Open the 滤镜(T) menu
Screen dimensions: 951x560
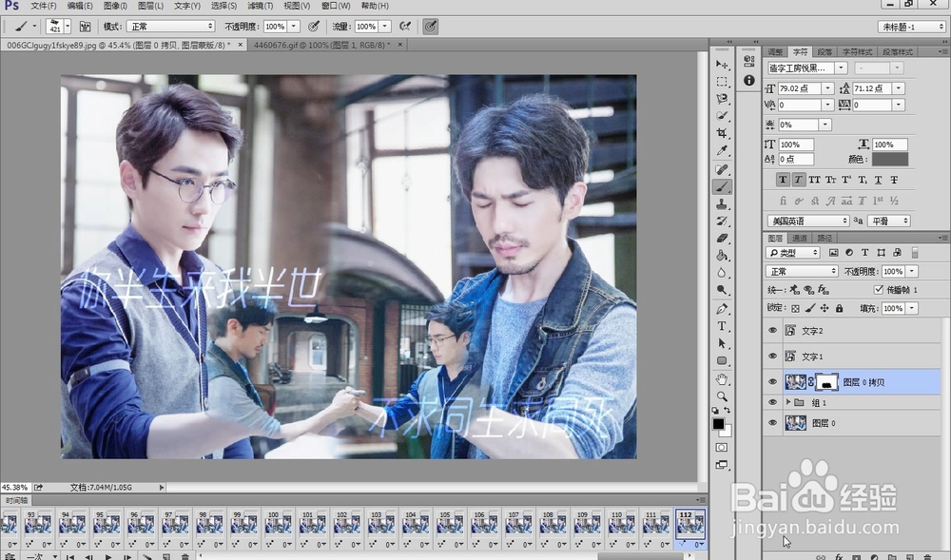261,6
